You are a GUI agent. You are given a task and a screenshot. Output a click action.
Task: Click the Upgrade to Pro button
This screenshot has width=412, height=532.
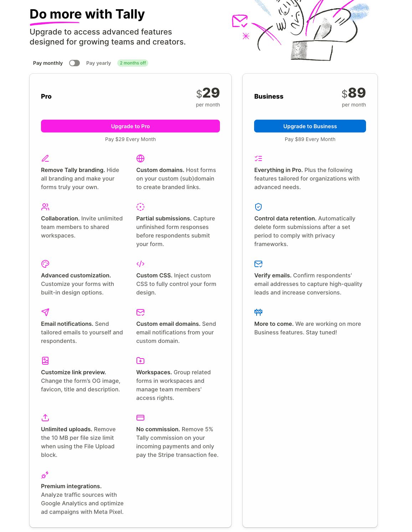[x=130, y=126]
